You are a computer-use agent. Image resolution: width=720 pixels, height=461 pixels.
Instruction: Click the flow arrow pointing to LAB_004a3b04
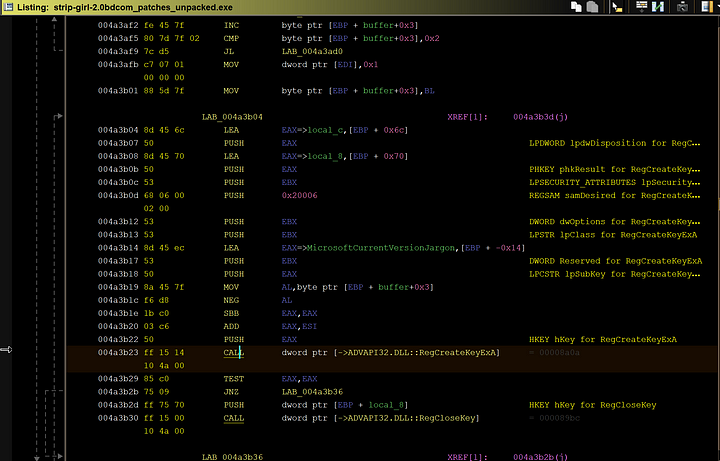pos(59,117)
